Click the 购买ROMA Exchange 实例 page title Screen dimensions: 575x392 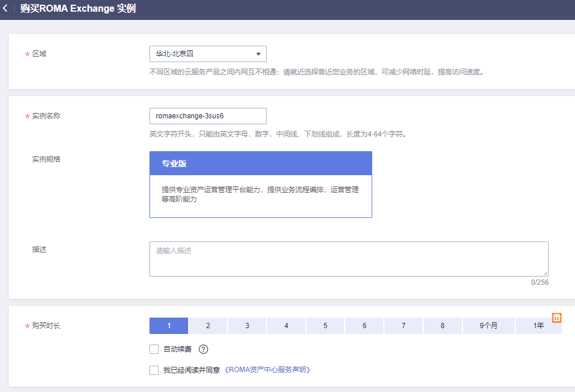coord(78,8)
